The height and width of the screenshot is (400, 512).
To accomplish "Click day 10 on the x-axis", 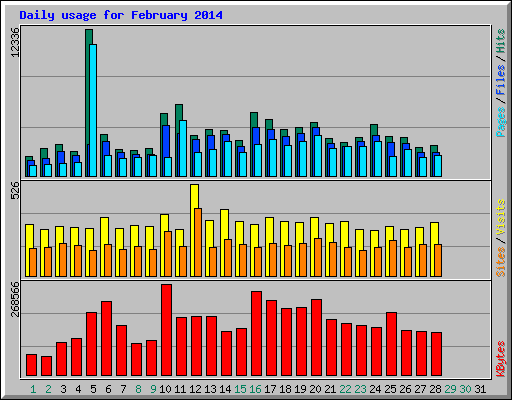I will pyautogui.click(x=165, y=389).
